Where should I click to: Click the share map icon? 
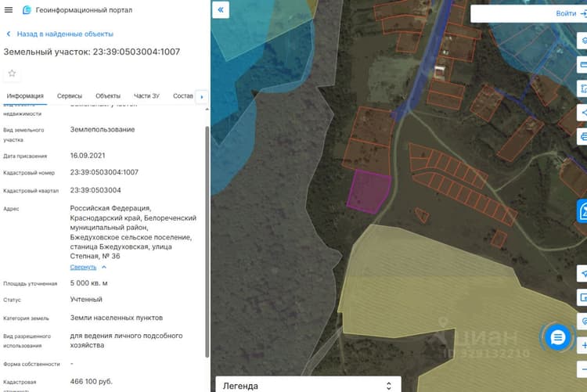[583, 113]
